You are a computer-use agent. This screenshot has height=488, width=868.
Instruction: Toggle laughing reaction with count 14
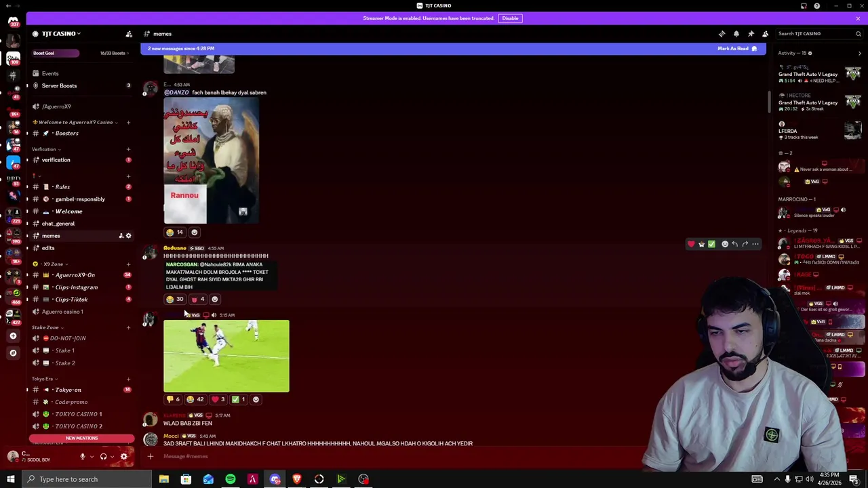175,232
